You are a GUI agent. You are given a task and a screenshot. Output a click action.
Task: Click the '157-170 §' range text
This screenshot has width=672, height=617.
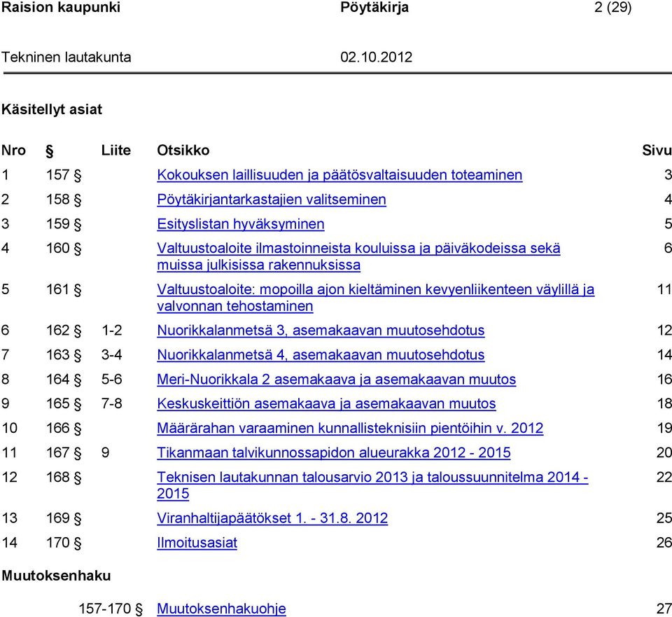click(111, 609)
